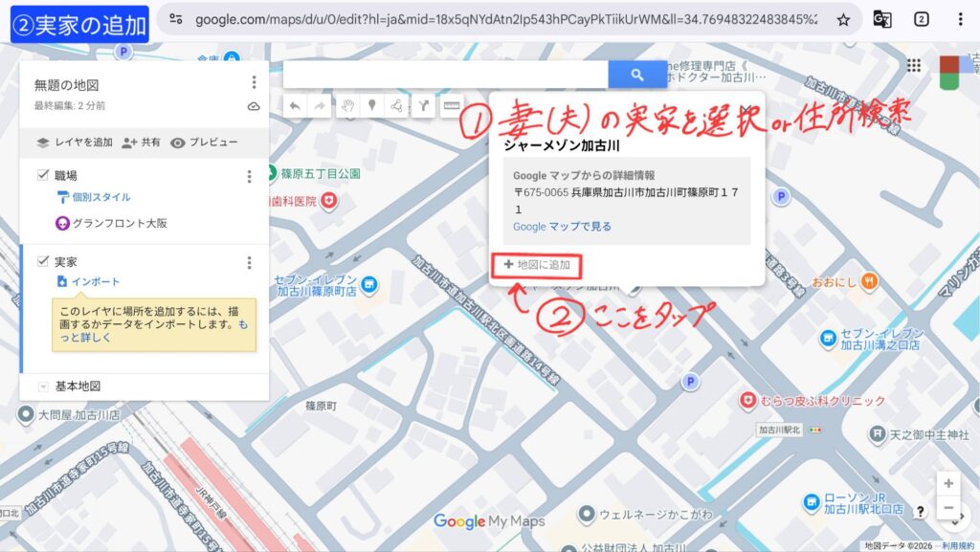Bookmark this page with the star icon
Viewport: 980px width, 552px height.
pos(843,19)
